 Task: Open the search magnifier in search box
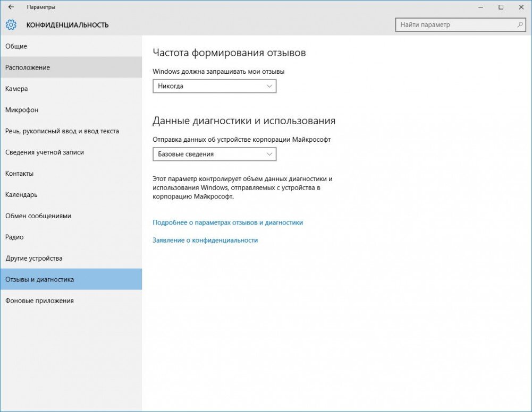[519, 24]
